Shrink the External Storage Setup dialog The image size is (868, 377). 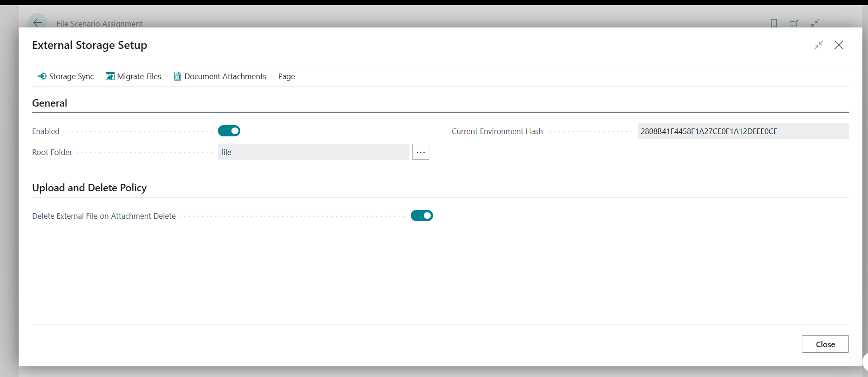[x=819, y=45]
